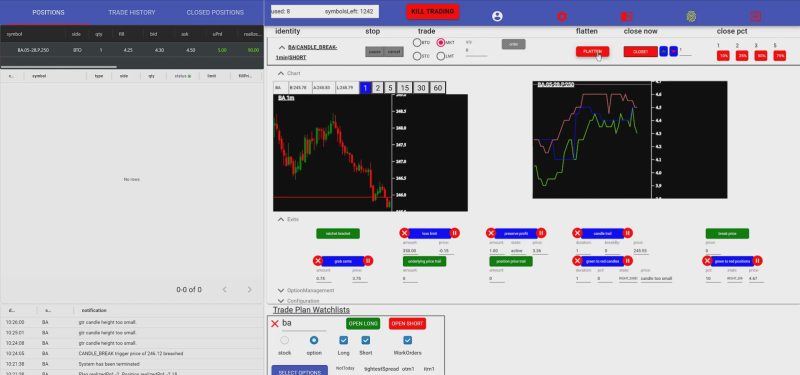Click the fingerprint icon in top bar

(x=691, y=16)
